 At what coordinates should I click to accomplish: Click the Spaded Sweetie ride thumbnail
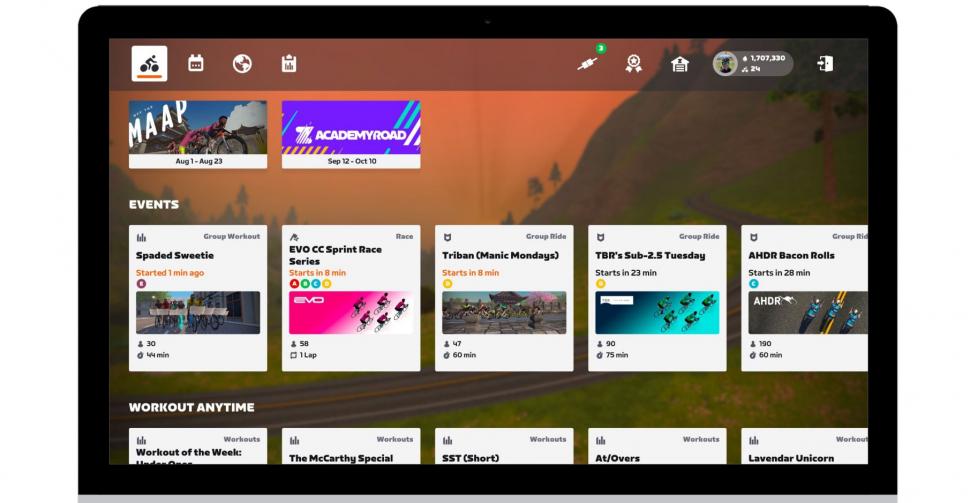198,313
